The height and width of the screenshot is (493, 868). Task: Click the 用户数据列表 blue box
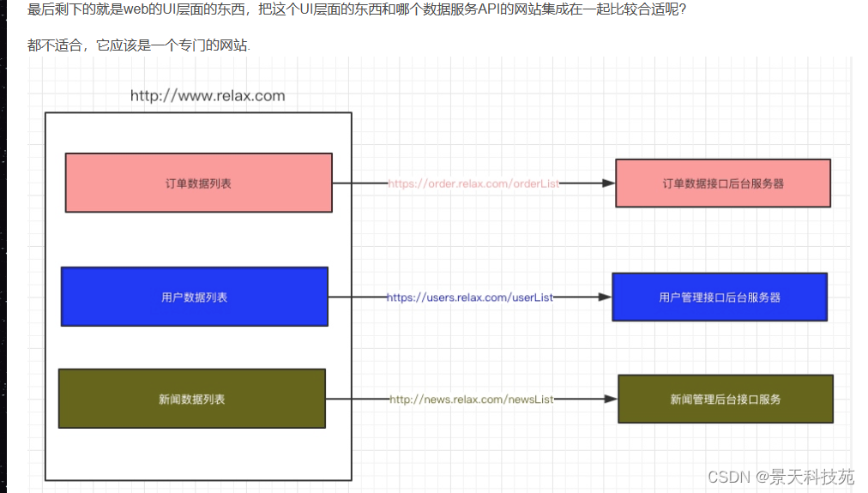[x=195, y=297]
